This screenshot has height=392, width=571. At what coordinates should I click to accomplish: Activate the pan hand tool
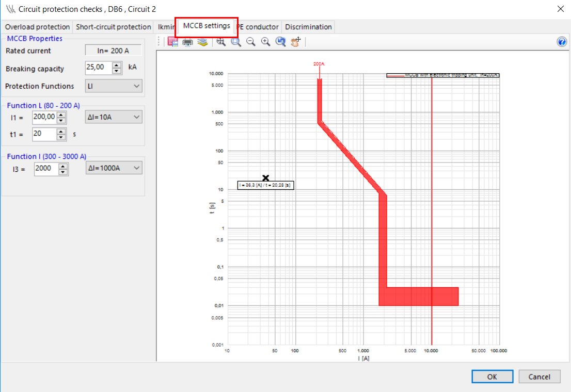point(296,42)
